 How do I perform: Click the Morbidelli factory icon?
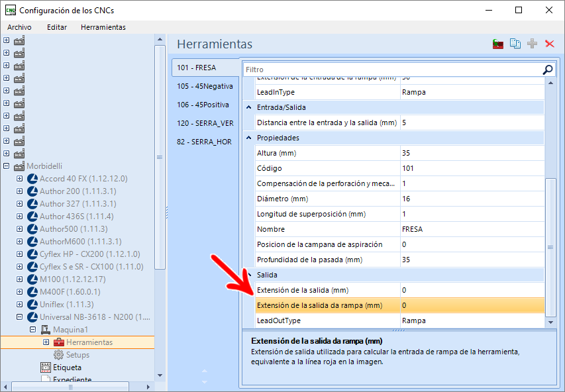[x=19, y=166]
